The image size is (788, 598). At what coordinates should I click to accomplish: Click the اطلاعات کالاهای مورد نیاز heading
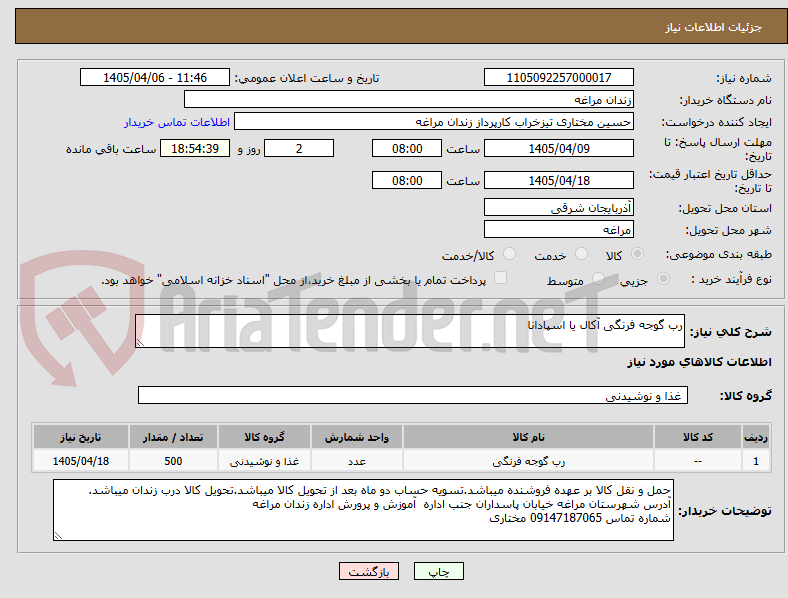pyautogui.click(x=699, y=362)
